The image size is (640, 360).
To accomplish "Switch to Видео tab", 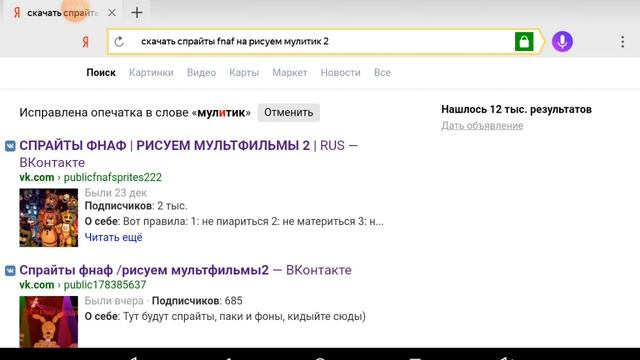I will [x=201, y=73].
